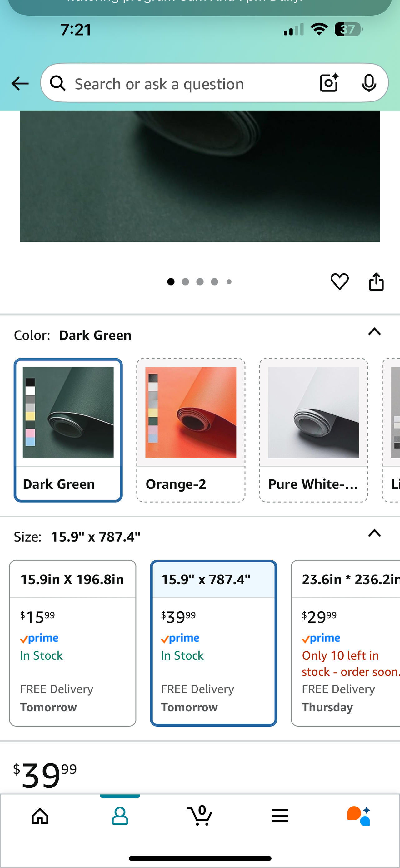Viewport: 400px width, 868px height.
Task: Open the account profile tab
Action: tap(120, 816)
